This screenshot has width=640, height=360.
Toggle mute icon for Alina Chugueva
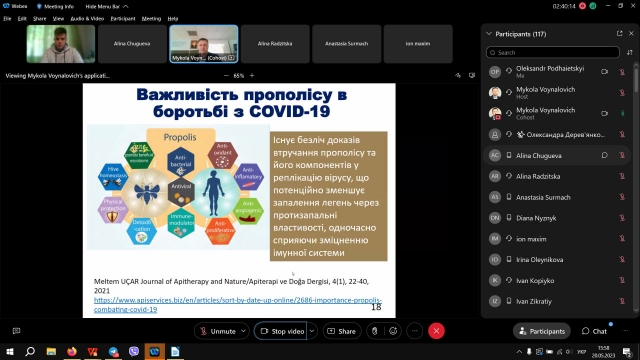[x=622, y=155]
